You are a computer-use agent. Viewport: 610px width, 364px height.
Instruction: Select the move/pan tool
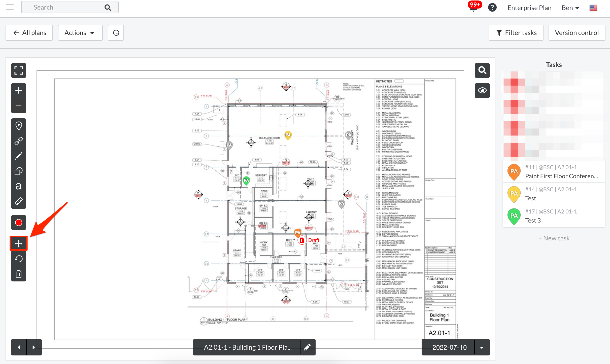coord(19,243)
